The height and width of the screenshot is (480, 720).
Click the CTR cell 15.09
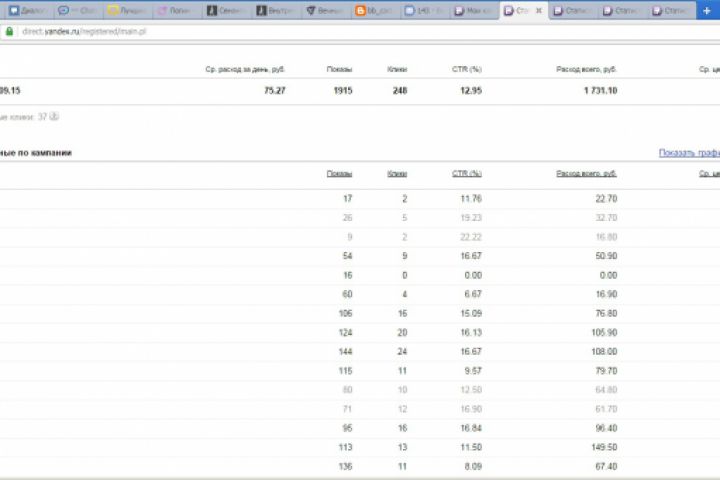pos(471,313)
